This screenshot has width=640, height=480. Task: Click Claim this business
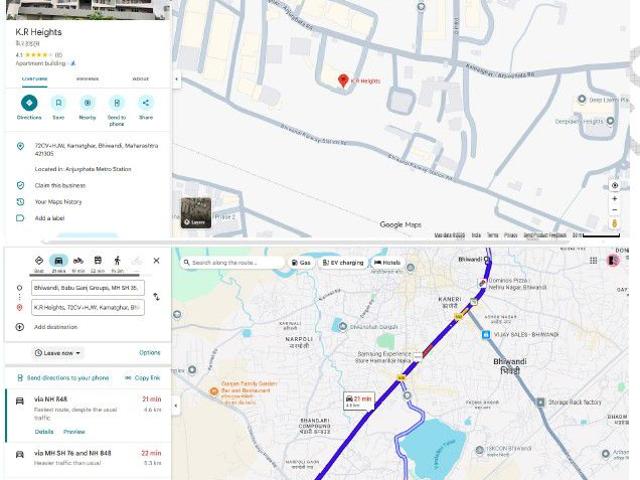tap(60, 185)
